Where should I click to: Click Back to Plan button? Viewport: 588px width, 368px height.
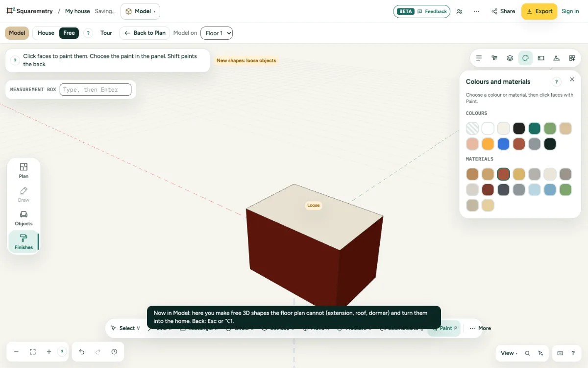(x=145, y=33)
